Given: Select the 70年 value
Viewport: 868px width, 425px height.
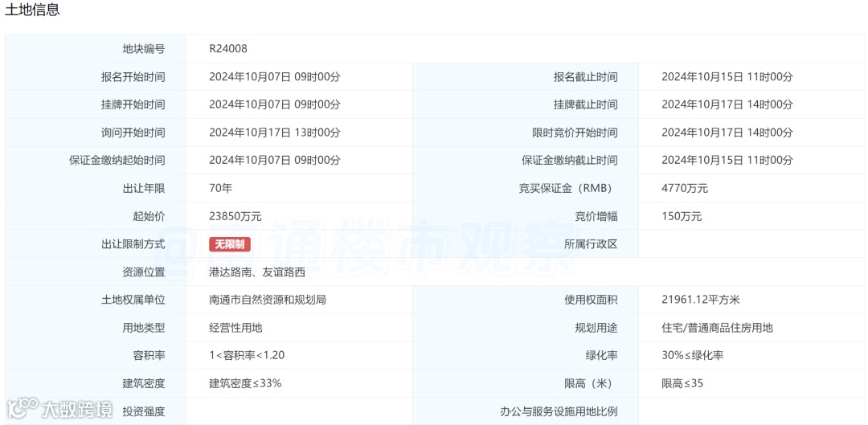Looking at the screenshot, I should tap(221, 188).
